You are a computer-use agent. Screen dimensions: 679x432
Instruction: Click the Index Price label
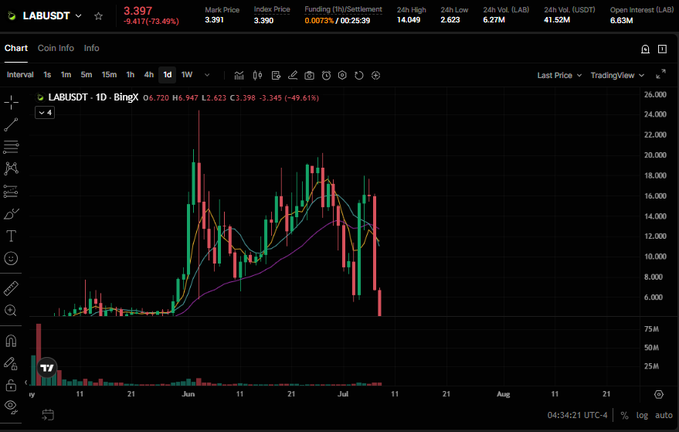272,9
